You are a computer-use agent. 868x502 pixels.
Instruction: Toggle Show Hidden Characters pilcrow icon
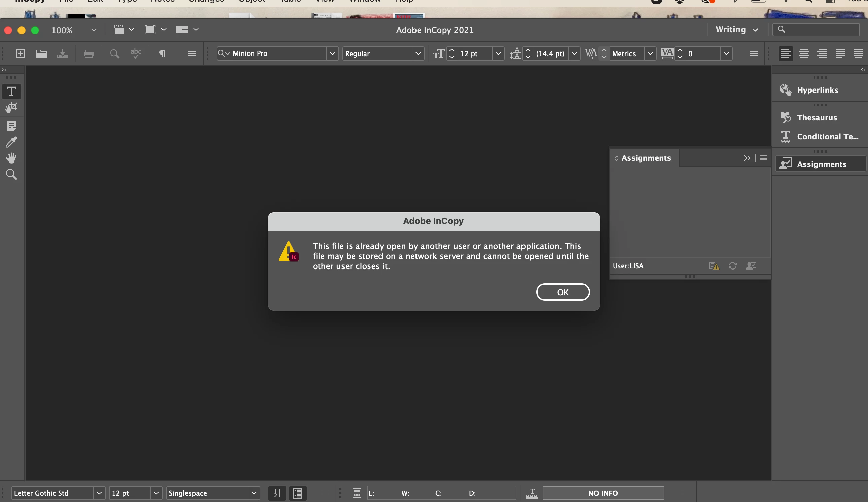click(162, 54)
